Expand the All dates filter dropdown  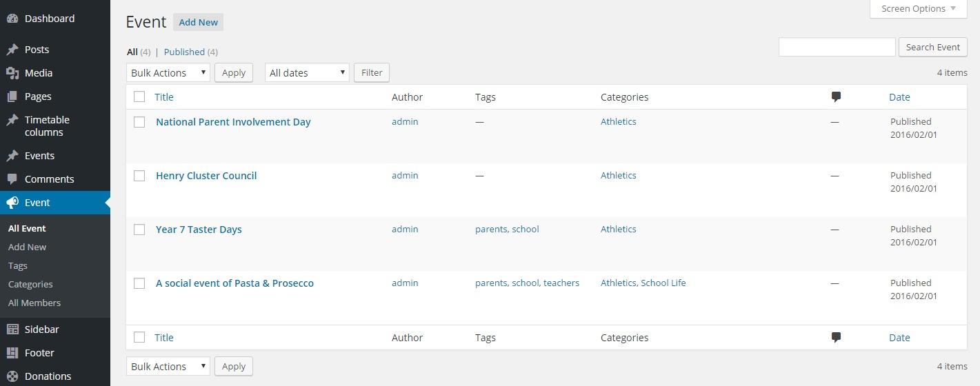click(307, 72)
